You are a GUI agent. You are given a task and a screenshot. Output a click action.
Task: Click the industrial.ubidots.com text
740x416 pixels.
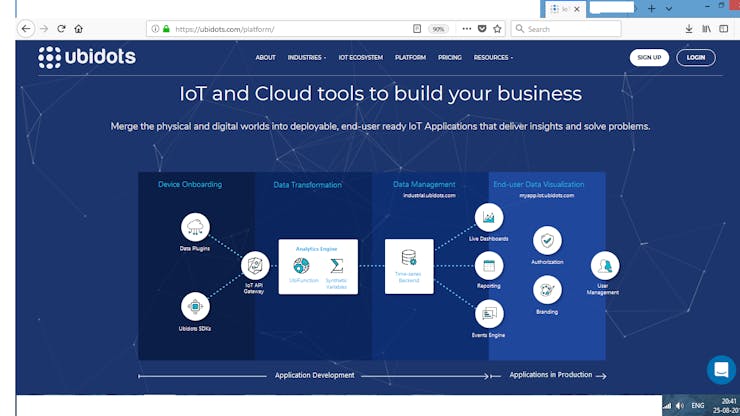[429, 195]
